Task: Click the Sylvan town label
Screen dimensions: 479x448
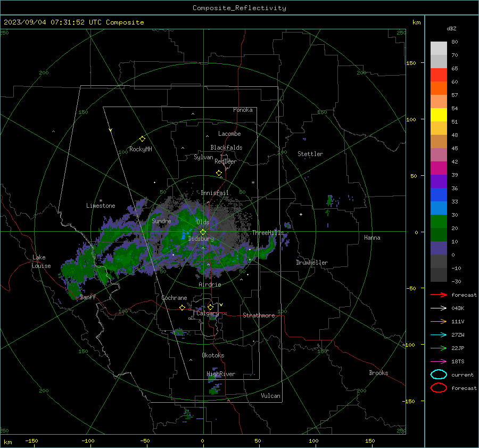Action: point(203,157)
